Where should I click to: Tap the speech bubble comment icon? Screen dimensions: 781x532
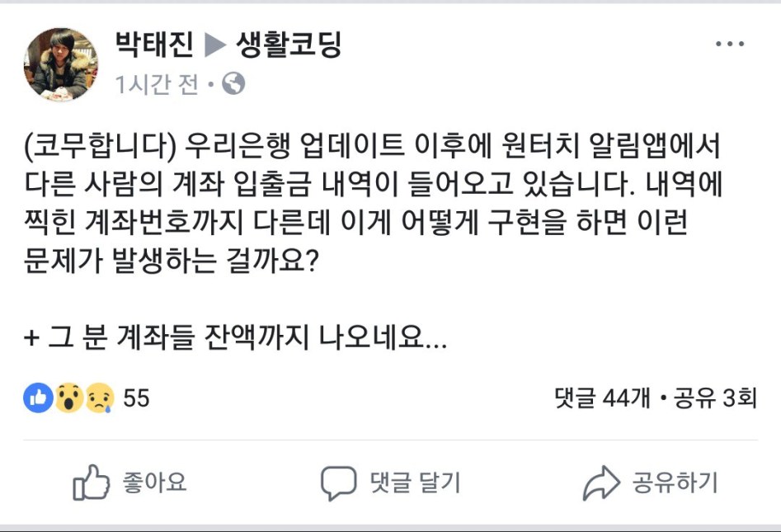(338, 483)
